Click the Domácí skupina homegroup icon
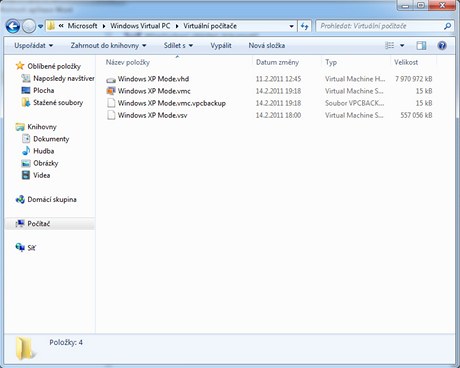This screenshot has height=368, width=460. click(x=20, y=199)
